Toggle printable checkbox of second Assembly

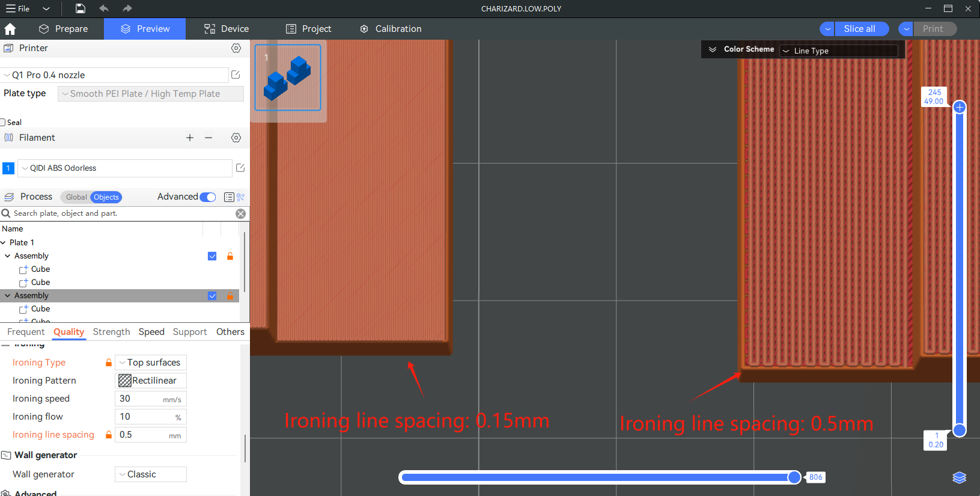click(x=212, y=296)
